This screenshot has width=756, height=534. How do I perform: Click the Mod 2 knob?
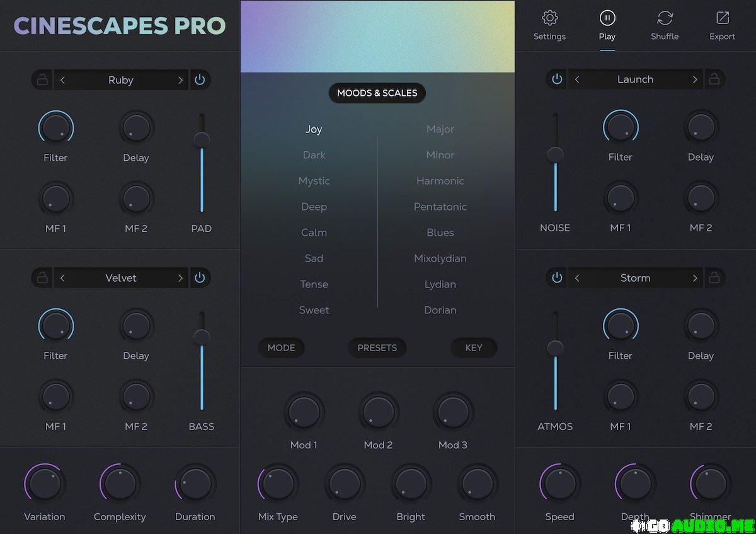[378, 412]
